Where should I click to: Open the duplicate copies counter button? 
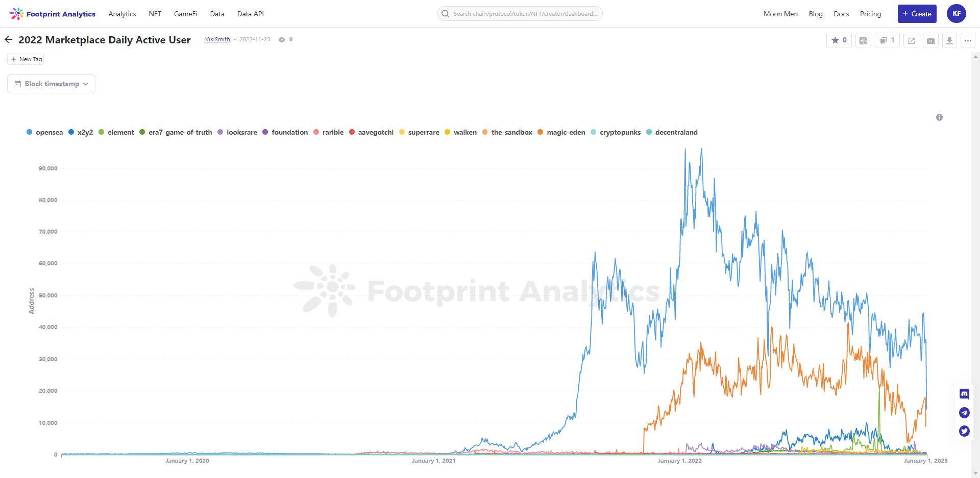coord(887,40)
